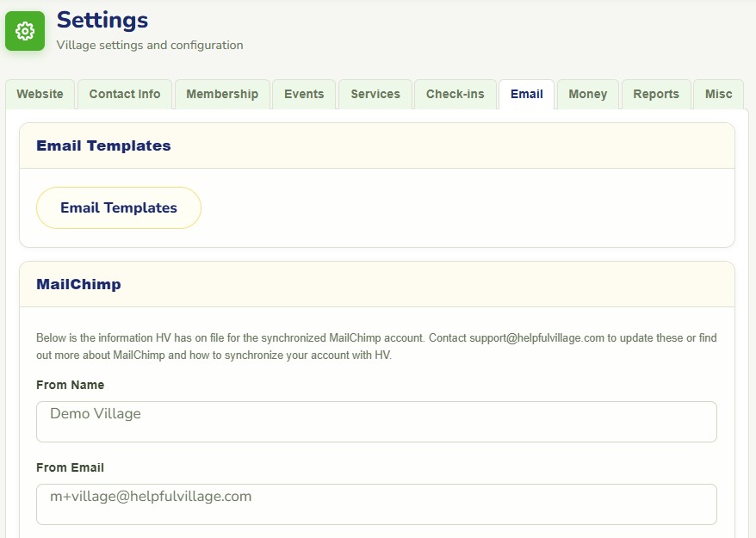
Task: Click the Settings page heading
Action: tap(102, 21)
